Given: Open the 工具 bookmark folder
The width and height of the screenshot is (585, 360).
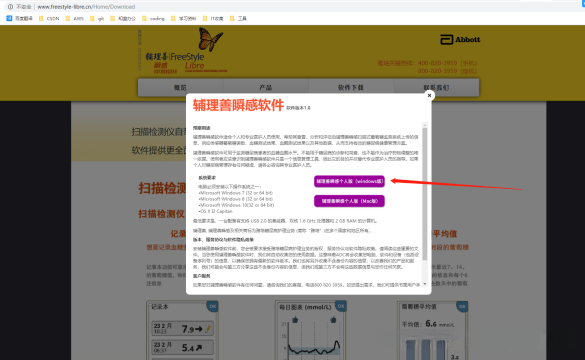Looking at the screenshot, I should point(238,18).
